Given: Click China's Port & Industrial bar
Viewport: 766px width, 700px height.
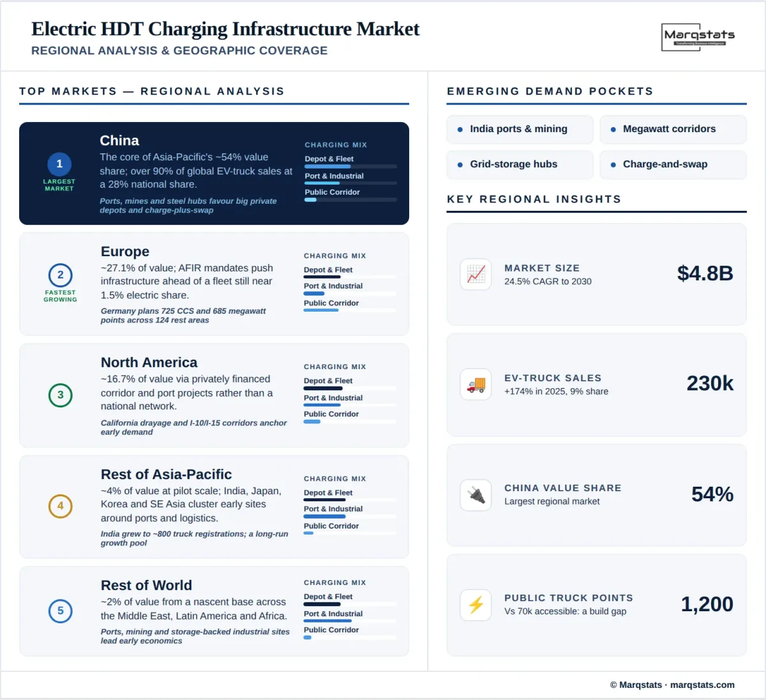Looking at the screenshot, I should tap(350, 183).
